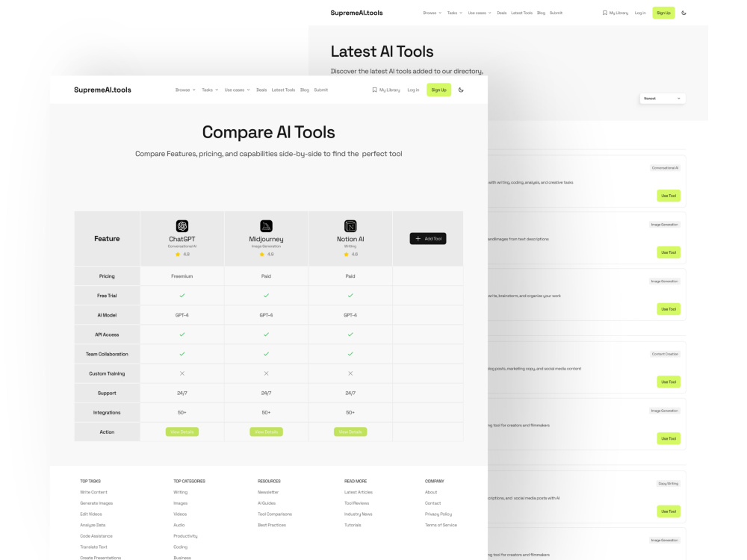Expand Browse dropdown in Latest AI Tools window

[x=432, y=13]
